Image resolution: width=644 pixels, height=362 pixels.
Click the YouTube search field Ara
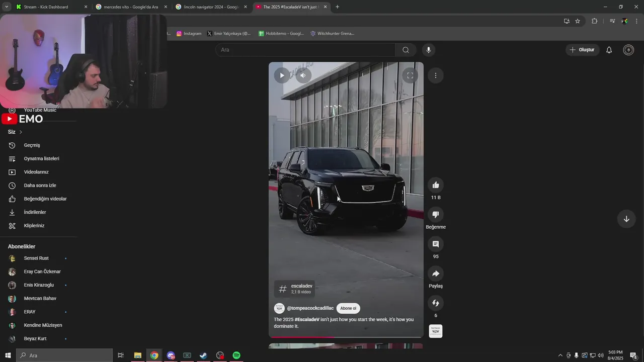pos(305,50)
